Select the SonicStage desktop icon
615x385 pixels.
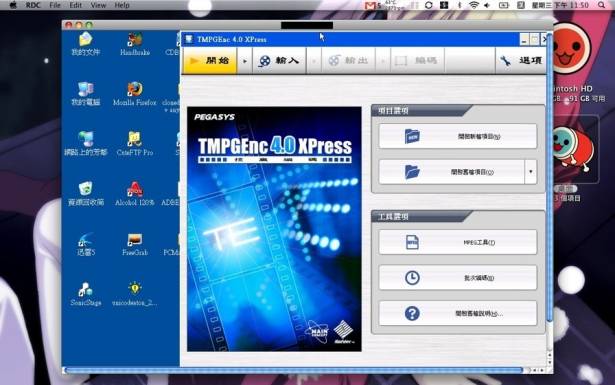[x=86, y=294]
